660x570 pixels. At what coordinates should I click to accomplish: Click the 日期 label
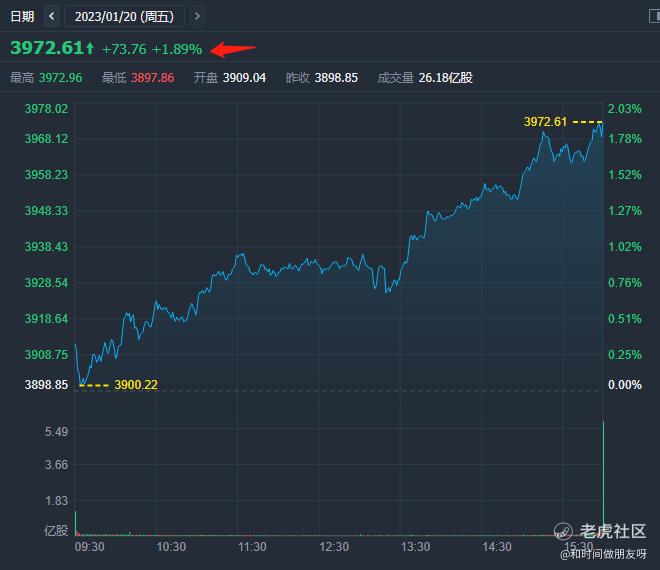coord(22,16)
